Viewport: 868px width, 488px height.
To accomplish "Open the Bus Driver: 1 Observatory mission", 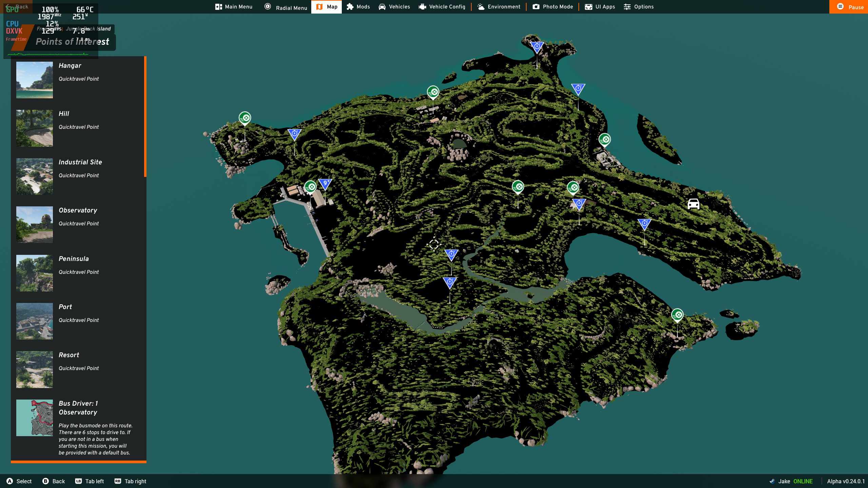I will pos(77,428).
